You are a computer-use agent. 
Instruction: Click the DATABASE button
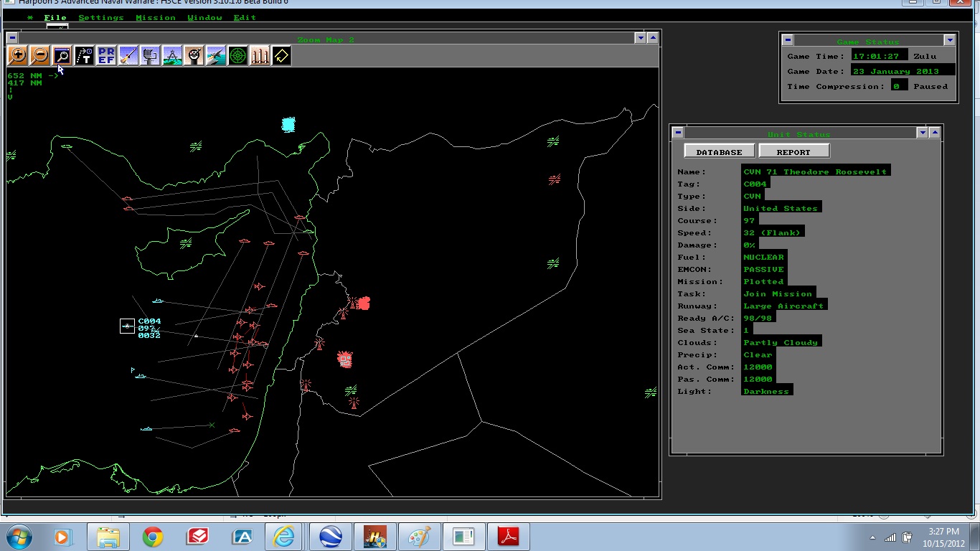click(x=719, y=151)
